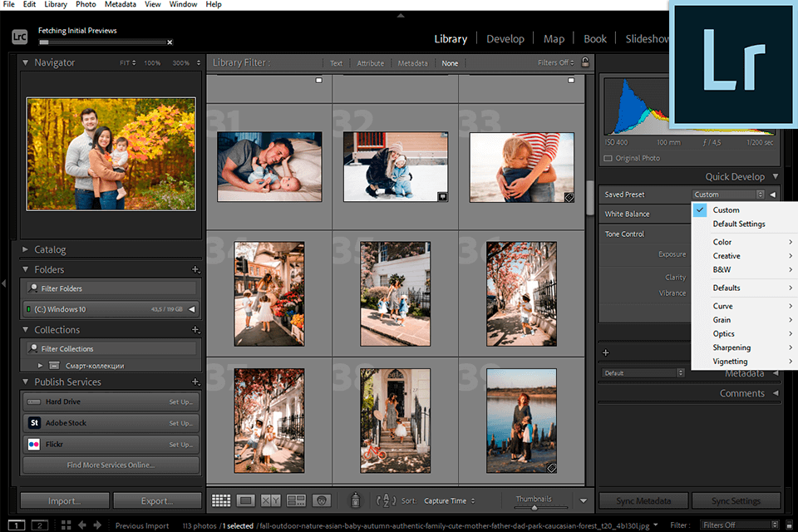This screenshot has height=532, width=798.
Task: Open Compare view (XY icon)
Action: coord(271,500)
